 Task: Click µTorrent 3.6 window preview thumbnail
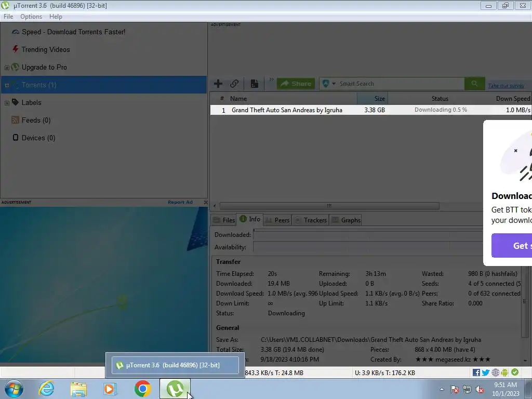tap(175, 365)
